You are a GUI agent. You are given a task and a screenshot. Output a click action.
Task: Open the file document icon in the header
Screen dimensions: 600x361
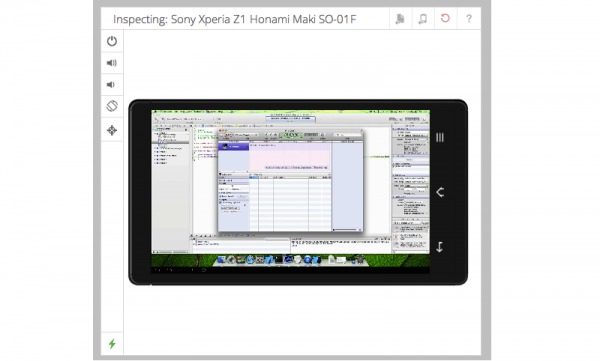pyautogui.click(x=400, y=18)
